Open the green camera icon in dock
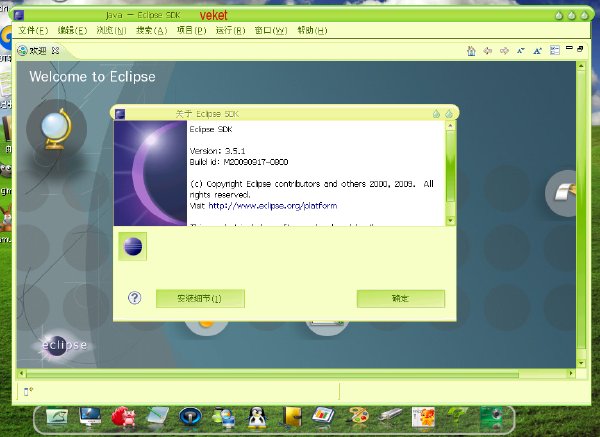The height and width of the screenshot is (437, 600). (x=491, y=417)
